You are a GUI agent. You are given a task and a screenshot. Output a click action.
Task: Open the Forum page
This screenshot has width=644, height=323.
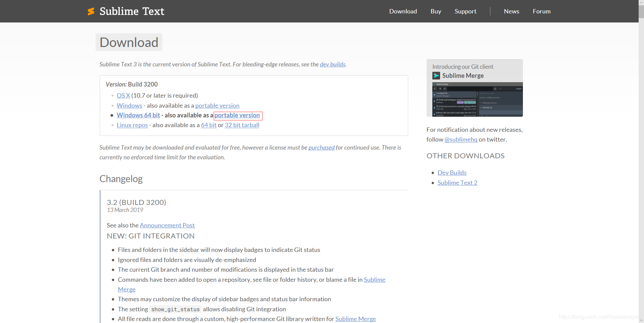pyautogui.click(x=541, y=11)
